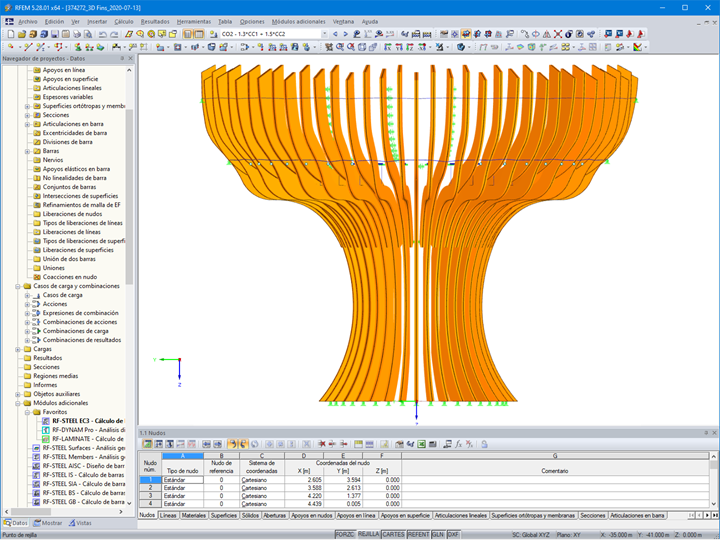720x540 pixels.
Task: Switch to the Mostrar navigator tab
Action: point(48,523)
